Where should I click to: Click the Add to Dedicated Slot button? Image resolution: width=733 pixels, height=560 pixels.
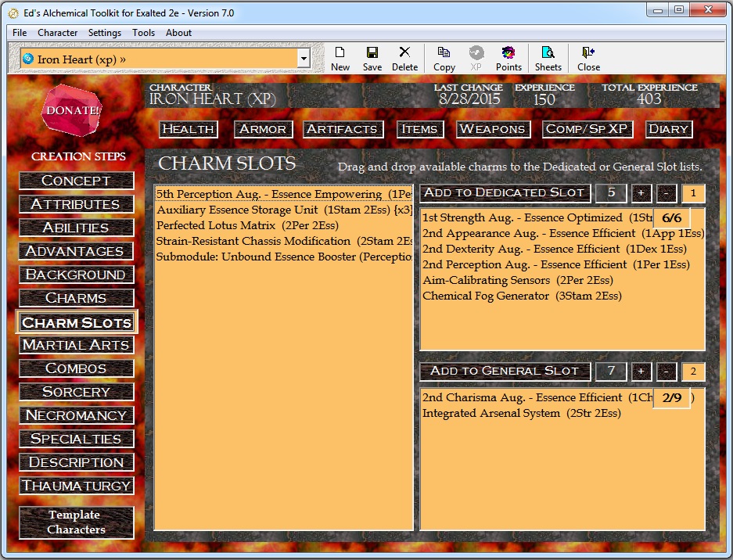click(505, 192)
